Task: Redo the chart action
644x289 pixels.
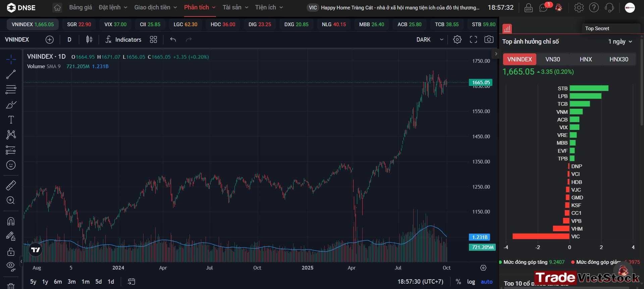Action: (x=189, y=40)
